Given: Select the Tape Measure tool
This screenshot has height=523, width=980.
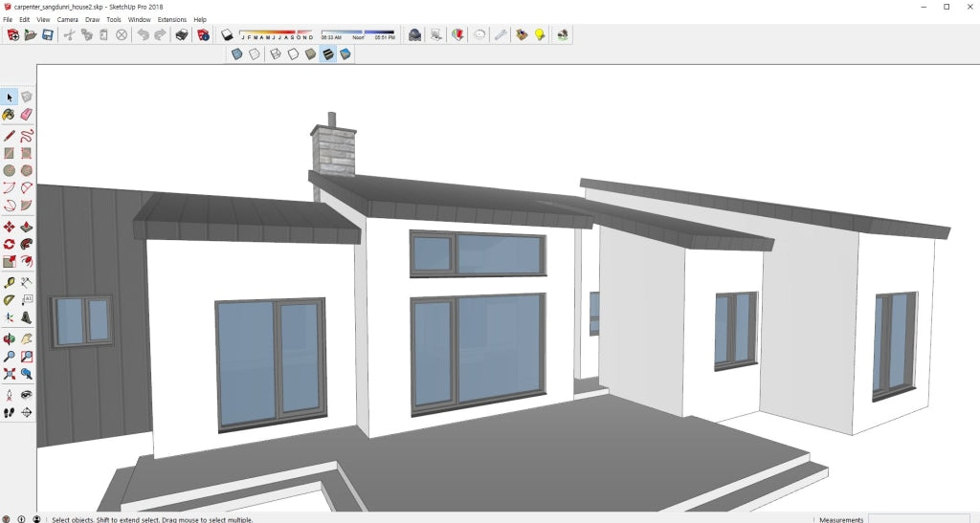Looking at the screenshot, I should tap(9, 283).
